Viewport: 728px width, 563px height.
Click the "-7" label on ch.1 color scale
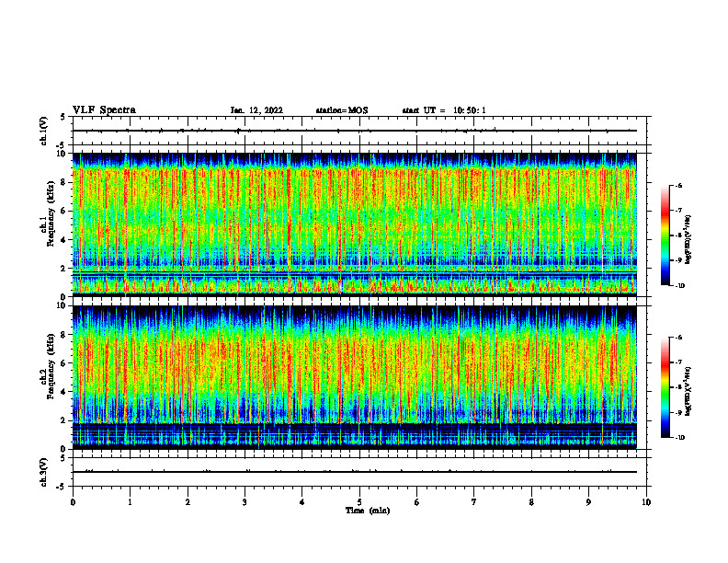tap(678, 211)
